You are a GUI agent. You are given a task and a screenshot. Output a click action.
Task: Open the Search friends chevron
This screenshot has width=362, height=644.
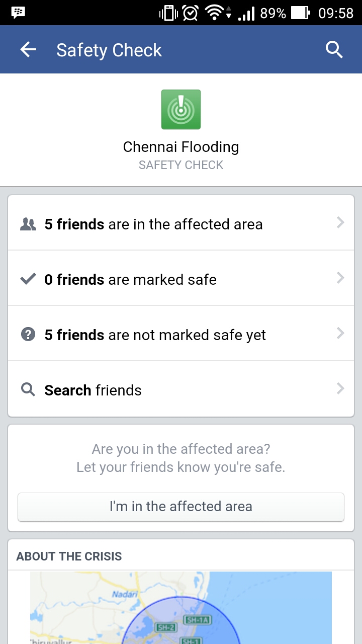tap(340, 389)
